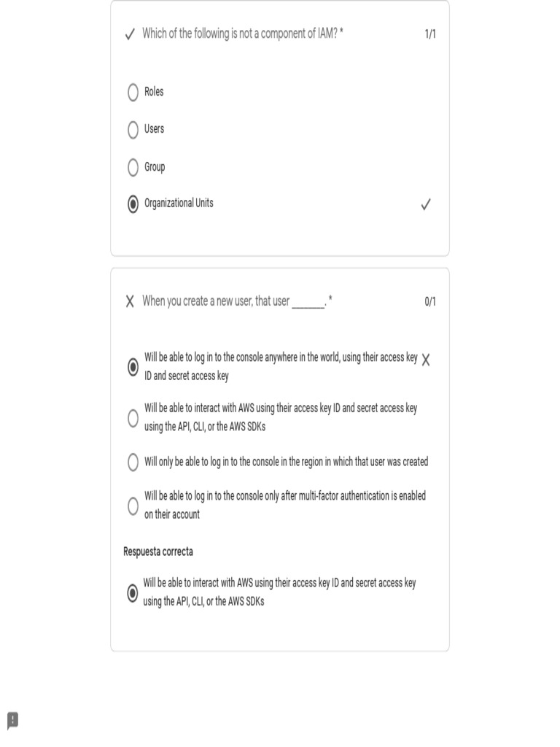
Task: Select the Roles radio option
Action: 133,92
